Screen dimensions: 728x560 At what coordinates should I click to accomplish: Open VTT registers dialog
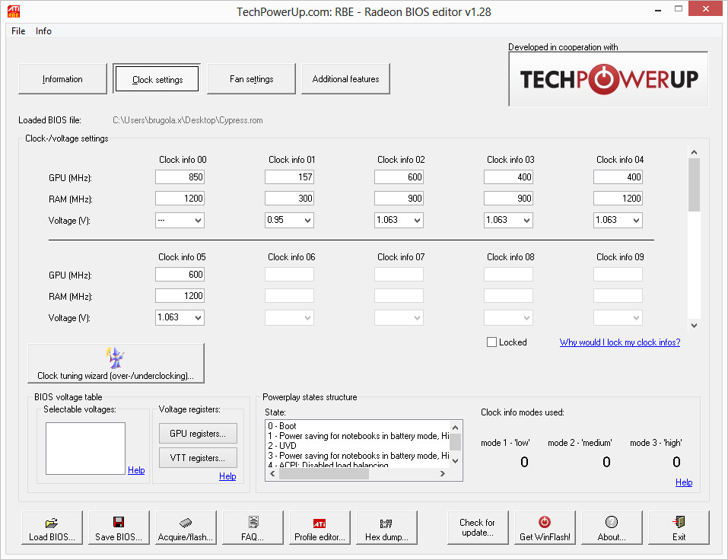point(198,458)
